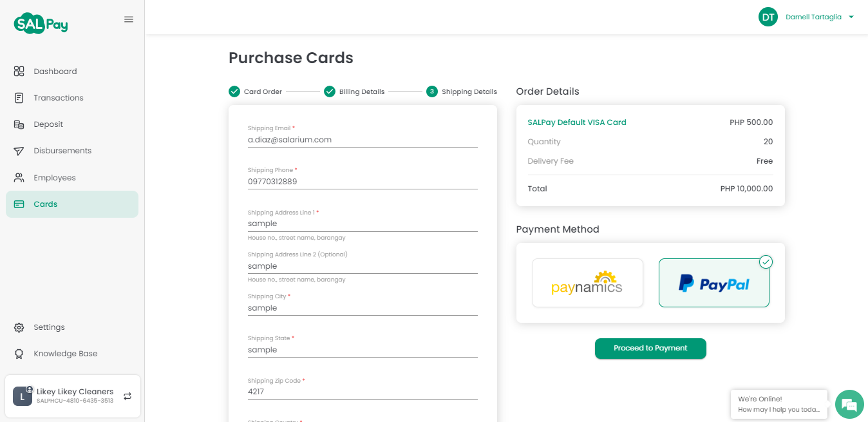868x422 pixels.
Task: Click the Payment Method heading
Action: click(558, 229)
